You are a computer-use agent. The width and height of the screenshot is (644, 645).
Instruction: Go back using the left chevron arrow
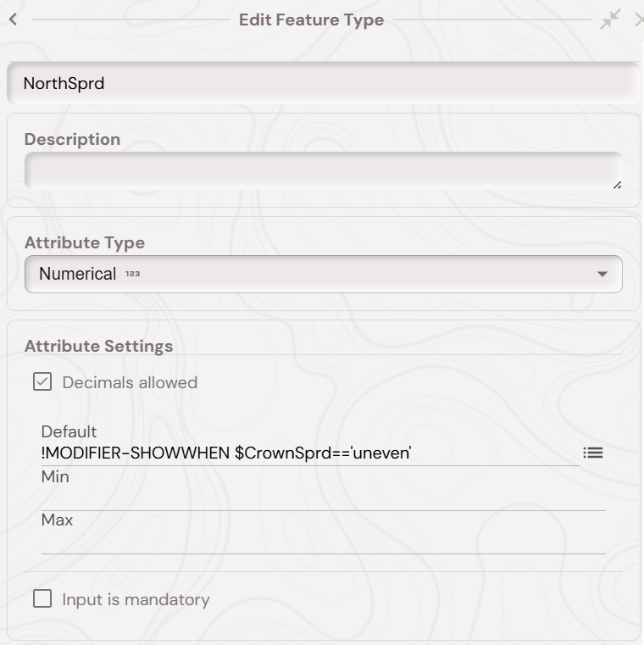click(x=13, y=19)
